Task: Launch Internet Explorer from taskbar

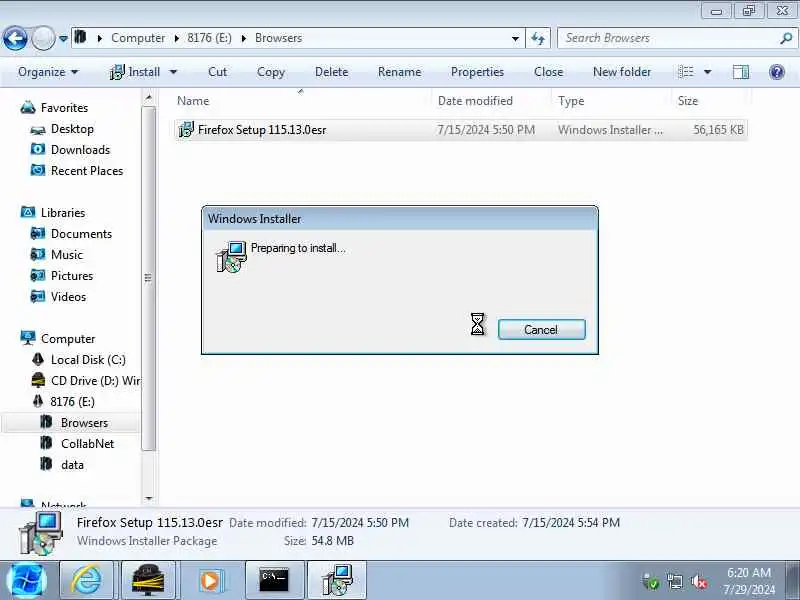Action: [86, 581]
